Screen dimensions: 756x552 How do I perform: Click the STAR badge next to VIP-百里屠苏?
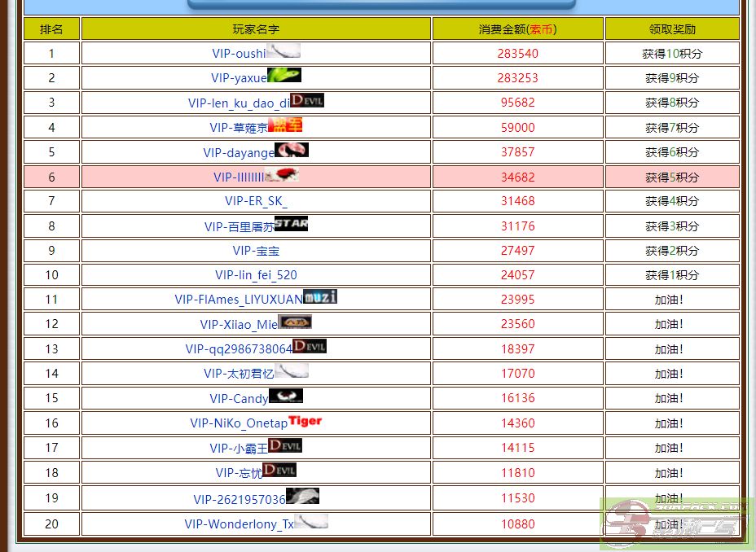coord(292,224)
